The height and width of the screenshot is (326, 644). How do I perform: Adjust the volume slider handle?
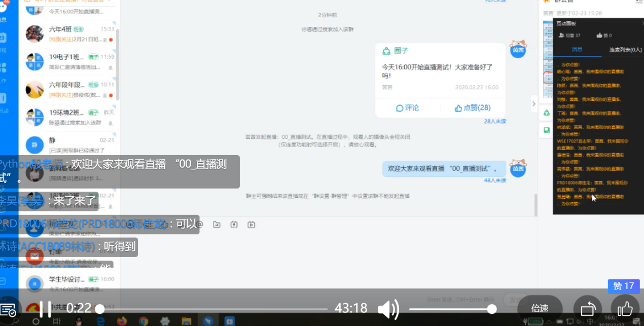tap(491, 309)
